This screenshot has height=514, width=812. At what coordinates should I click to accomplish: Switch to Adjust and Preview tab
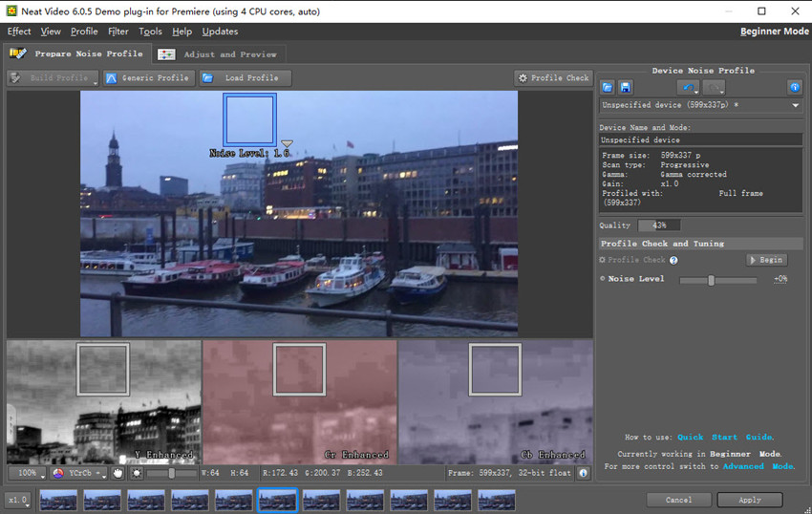218,54
